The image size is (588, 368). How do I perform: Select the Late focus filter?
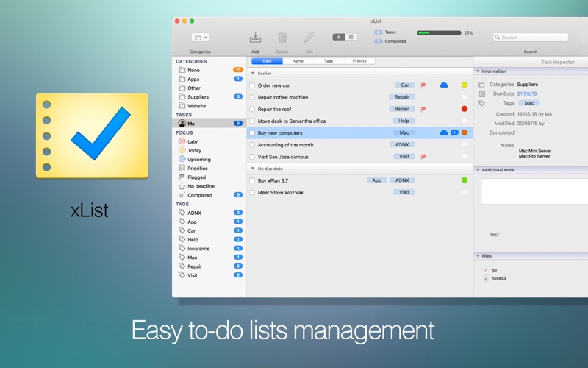pyautogui.click(x=193, y=141)
